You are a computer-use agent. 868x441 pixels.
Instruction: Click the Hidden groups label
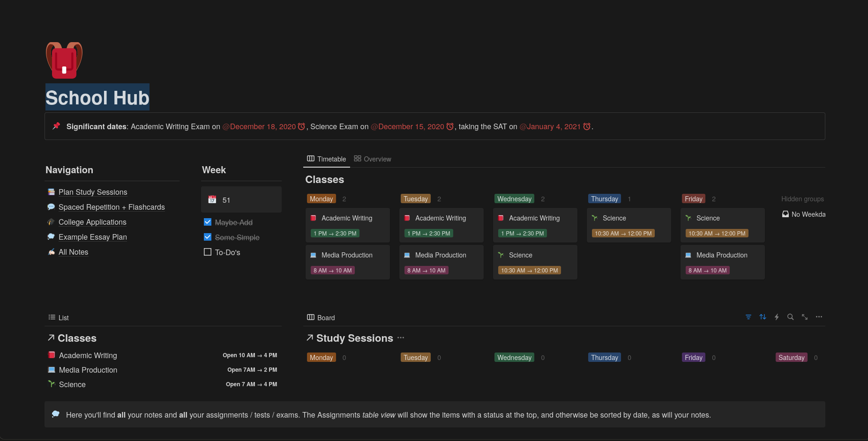point(802,199)
